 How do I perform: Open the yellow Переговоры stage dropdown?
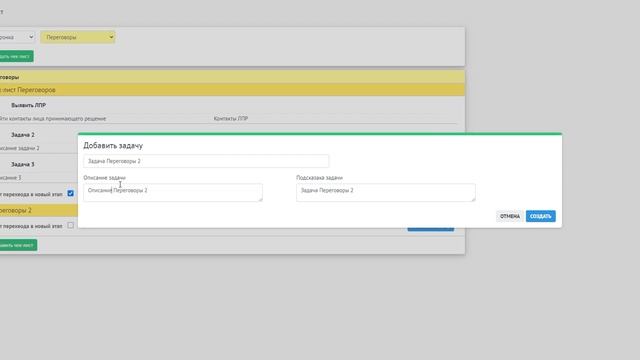78,37
